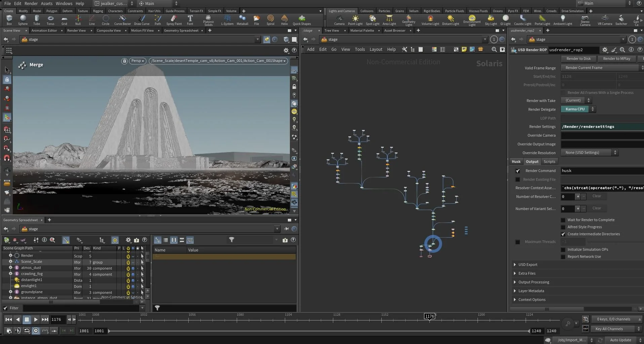
Task: Click the Render to Disk button
Action: [578, 59]
